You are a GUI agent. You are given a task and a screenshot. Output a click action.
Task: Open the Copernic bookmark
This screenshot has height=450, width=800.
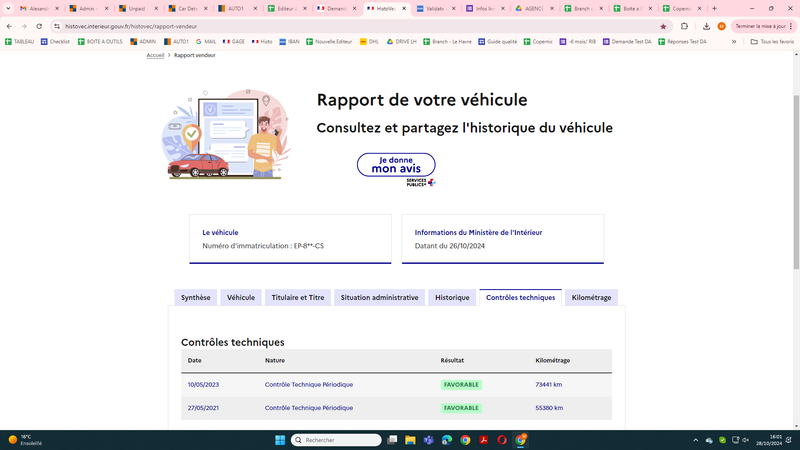pos(538,41)
